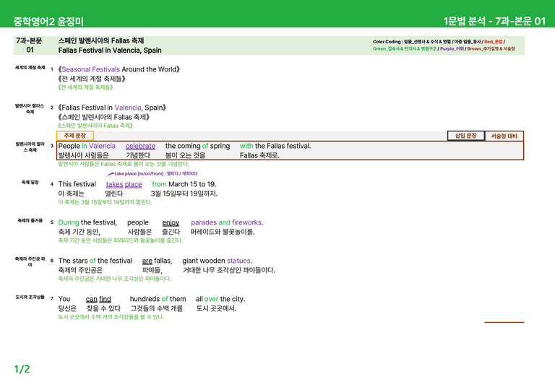Click 'Purple_어휘' in the color legend
This screenshot has width=555, height=392.
tap(452, 49)
